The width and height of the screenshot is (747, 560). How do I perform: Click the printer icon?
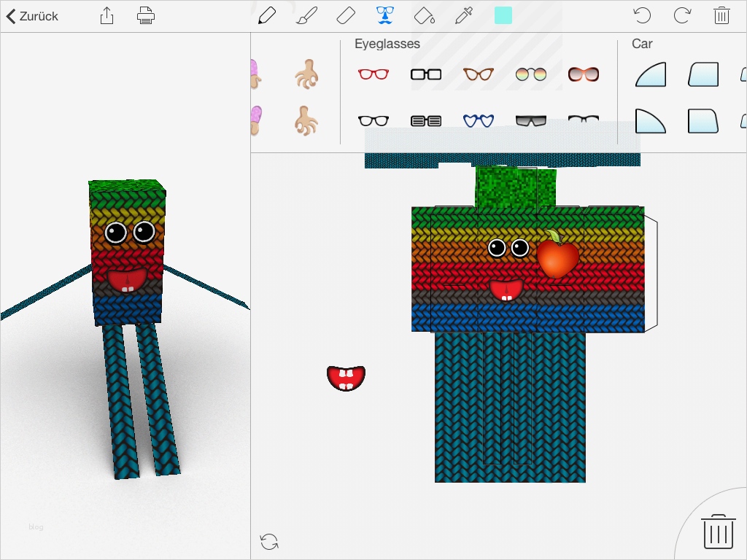(145, 16)
